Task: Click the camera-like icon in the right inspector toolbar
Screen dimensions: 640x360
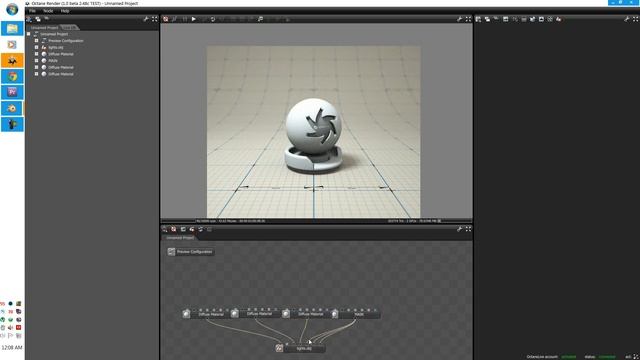Action: [x=541, y=19]
